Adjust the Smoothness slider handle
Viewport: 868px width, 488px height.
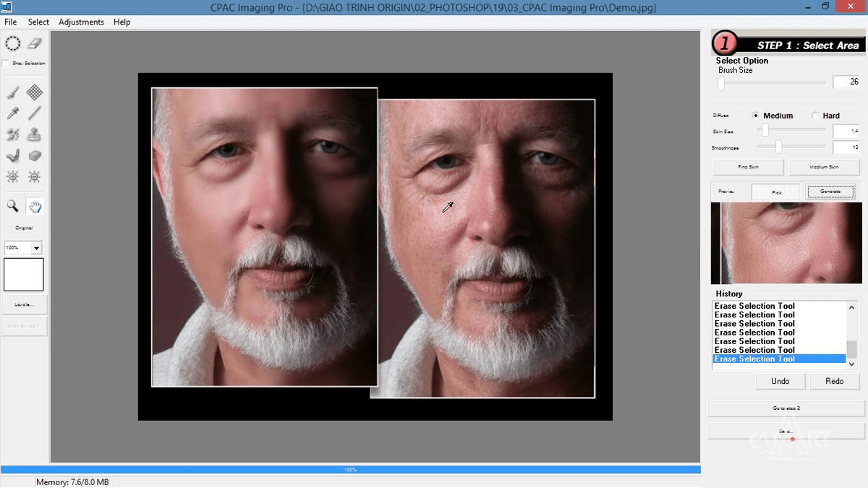coord(780,147)
